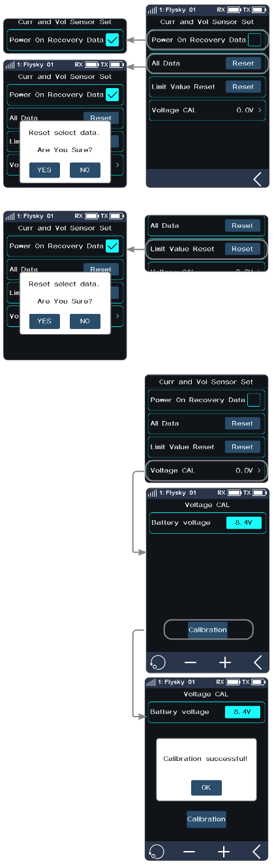Tick empty Power On Recovery Data box, panel lacking status bar
This screenshot has height=868, width=274.
point(254,399)
